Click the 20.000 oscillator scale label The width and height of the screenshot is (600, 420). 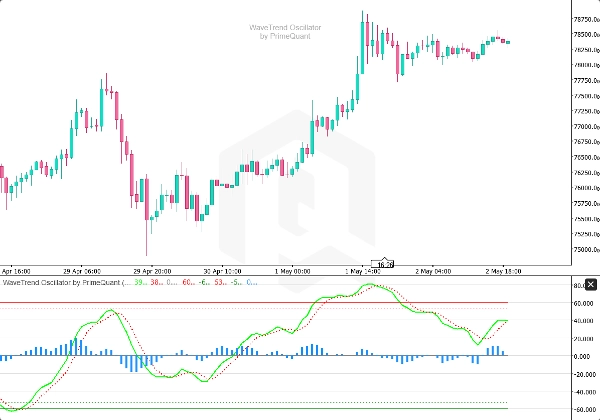pos(585,339)
